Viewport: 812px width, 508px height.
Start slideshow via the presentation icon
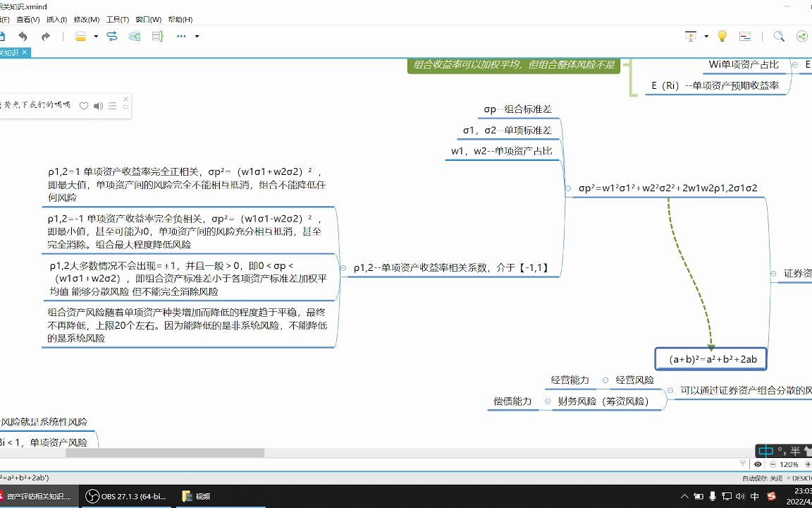pyautogui.click(x=691, y=36)
